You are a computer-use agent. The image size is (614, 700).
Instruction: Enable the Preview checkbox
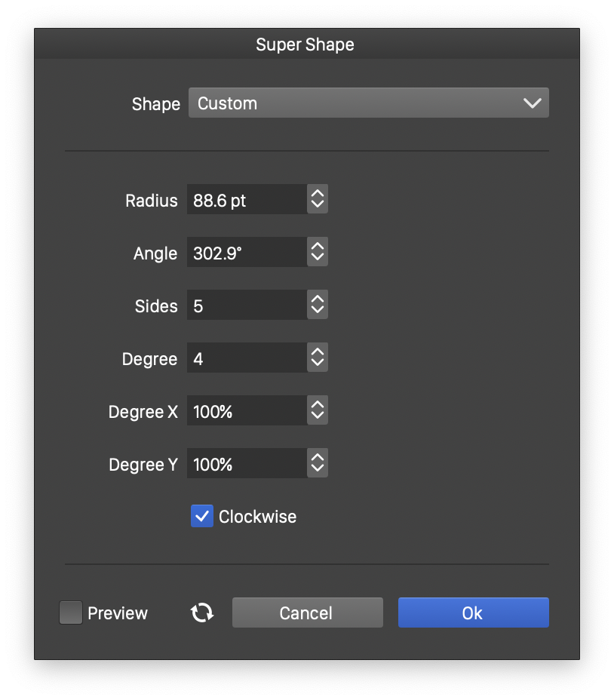pyautogui.click(x=71, y=612)
